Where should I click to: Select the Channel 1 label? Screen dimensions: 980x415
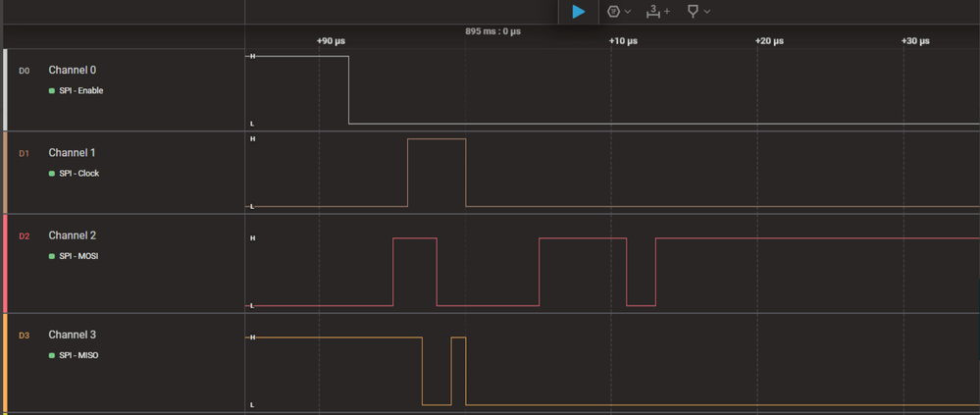[x=73, y=152]
